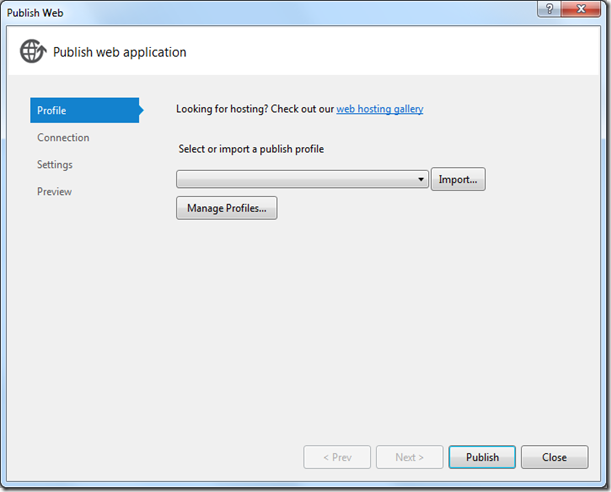Click the "Publish web application" heading
Screen dimensions: 611x492
pyautogui.click(x=119, y=52)
